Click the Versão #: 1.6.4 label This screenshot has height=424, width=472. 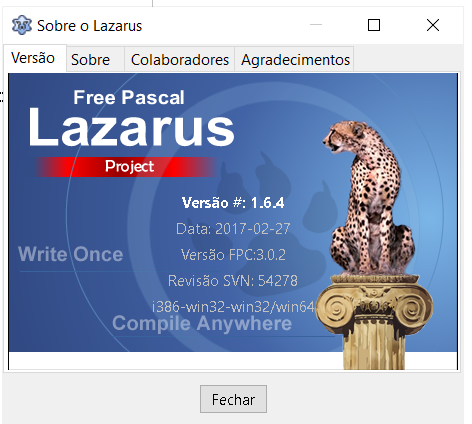pyautogui.click(x=233, y=203)
